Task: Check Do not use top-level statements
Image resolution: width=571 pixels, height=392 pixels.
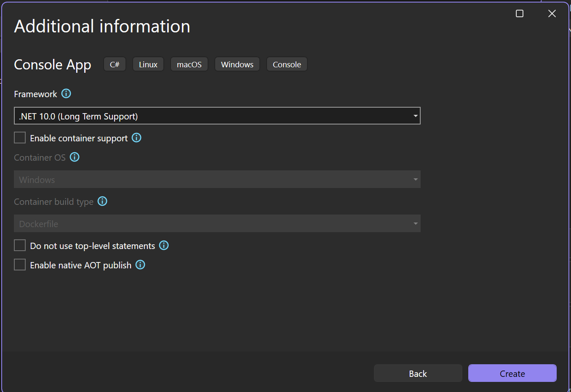Action: [x=20, y=245]
